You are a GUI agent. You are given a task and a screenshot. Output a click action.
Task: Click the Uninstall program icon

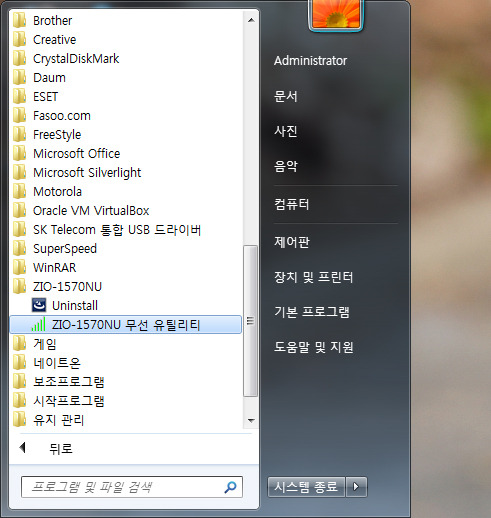click(x=39, y=305)
